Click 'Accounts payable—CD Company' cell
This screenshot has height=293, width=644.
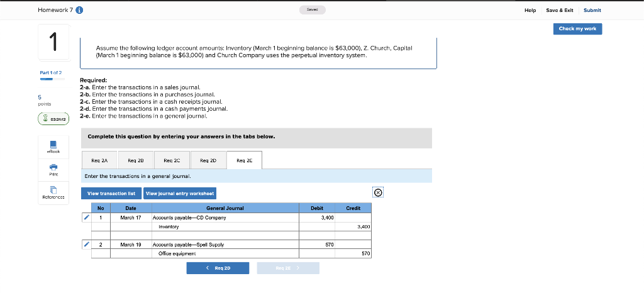coord(226,218)
